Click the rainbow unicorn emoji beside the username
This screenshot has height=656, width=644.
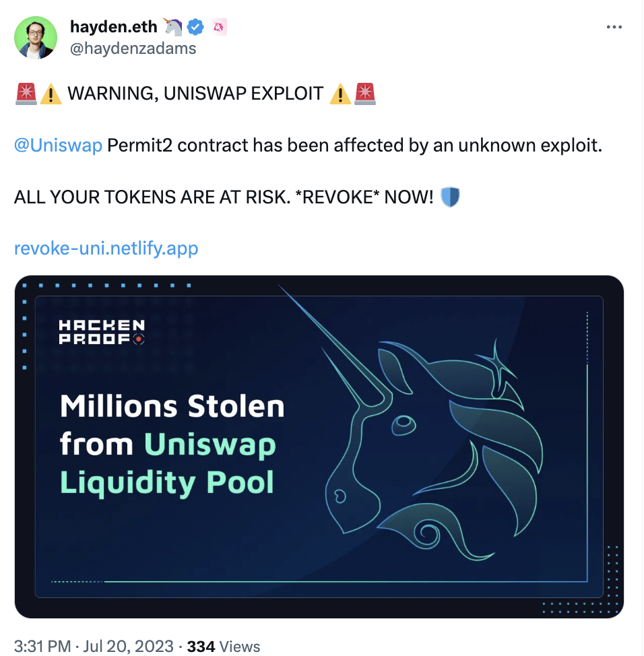[x=174, y=26]
